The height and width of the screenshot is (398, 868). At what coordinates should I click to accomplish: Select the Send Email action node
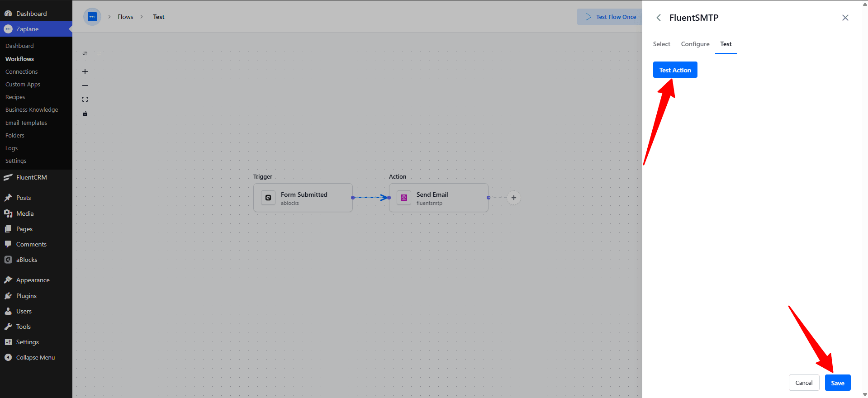click(439, 198)
